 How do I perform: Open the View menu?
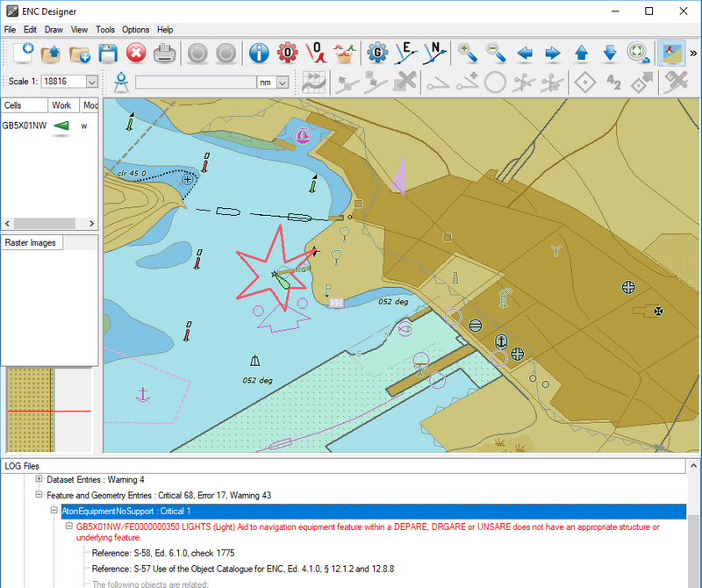tap(79, 30)
